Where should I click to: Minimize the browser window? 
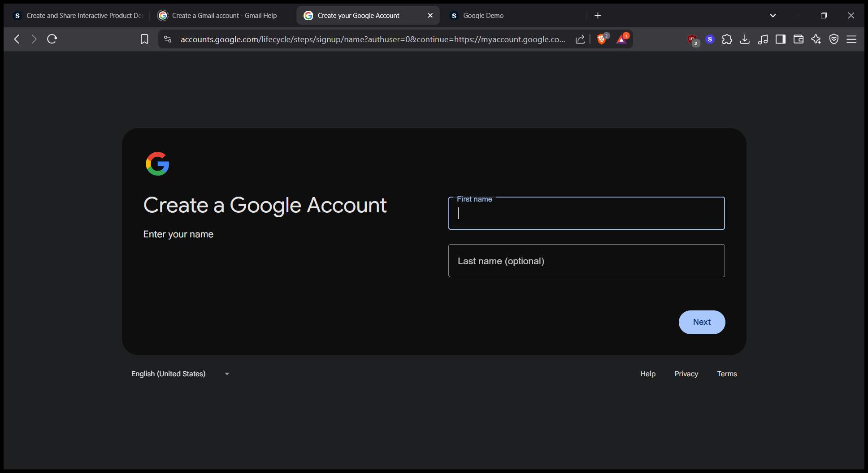pyautogui.click(x=797, y=16)
